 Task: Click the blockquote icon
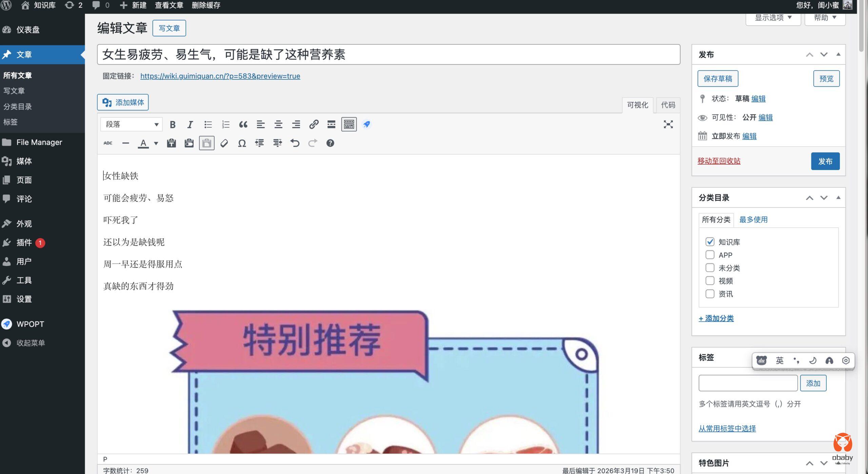click(243, 124)
